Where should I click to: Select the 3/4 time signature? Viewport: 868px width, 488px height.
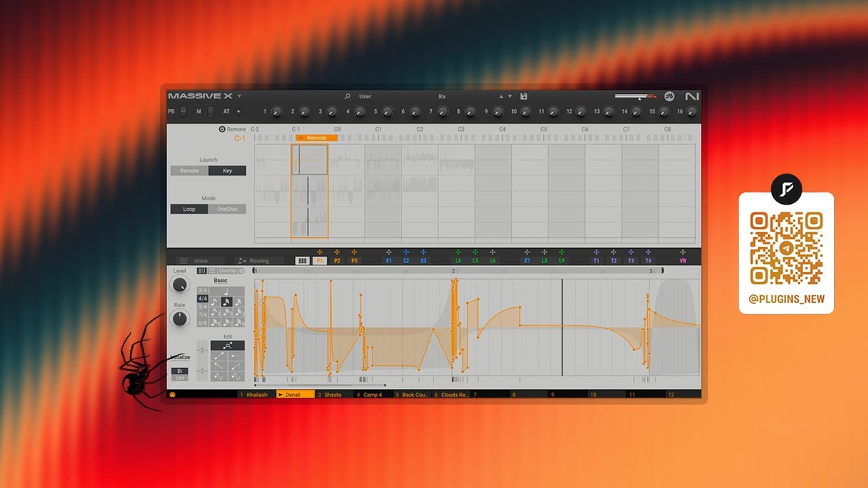coord(203,291)
